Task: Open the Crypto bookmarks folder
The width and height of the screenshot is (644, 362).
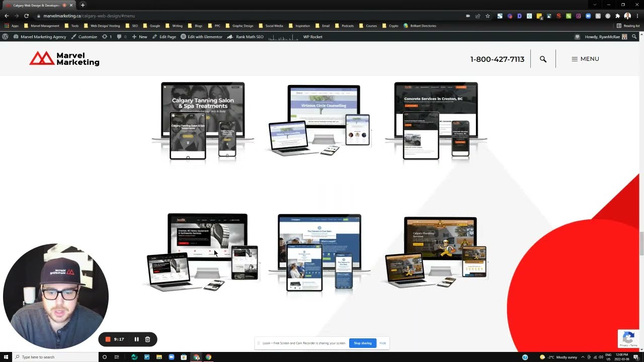Action: click(390, 26)
